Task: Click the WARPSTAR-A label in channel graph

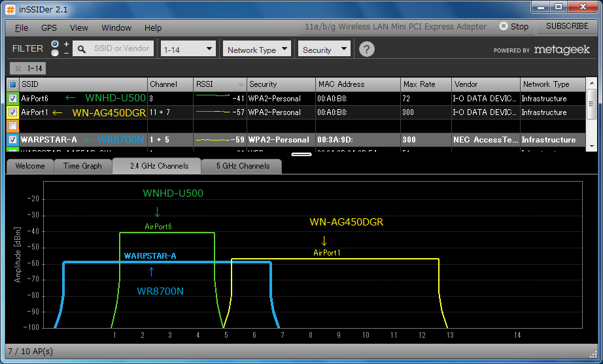Action: coord(150,256)
